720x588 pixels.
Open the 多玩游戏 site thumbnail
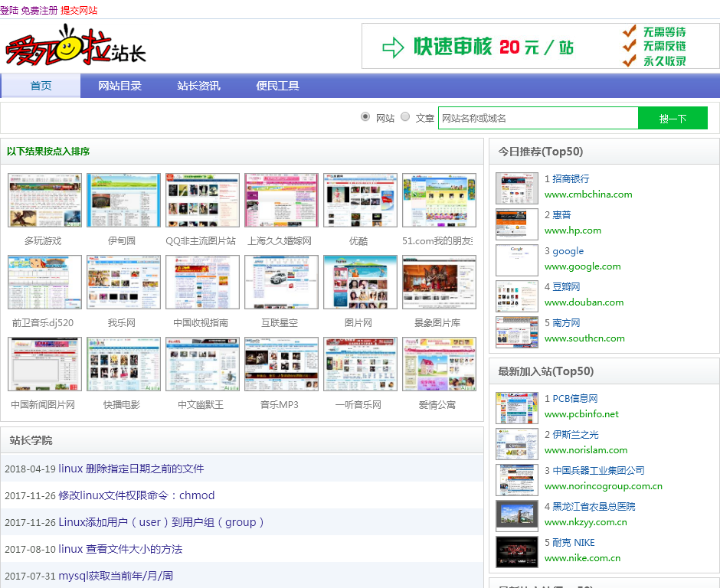point(44,200)
